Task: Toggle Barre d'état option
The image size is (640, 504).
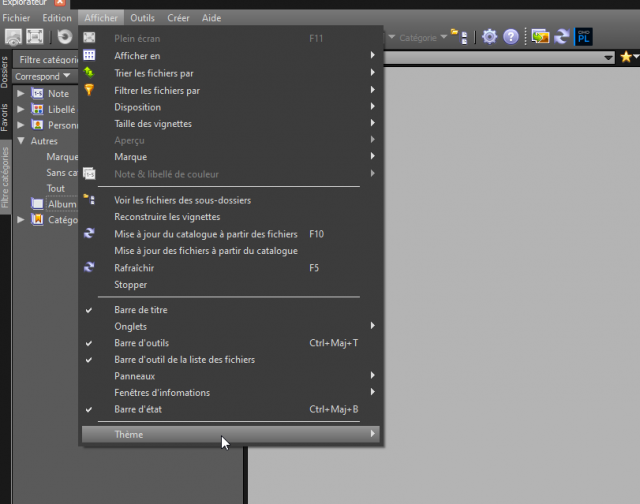Action: (231, 409)
